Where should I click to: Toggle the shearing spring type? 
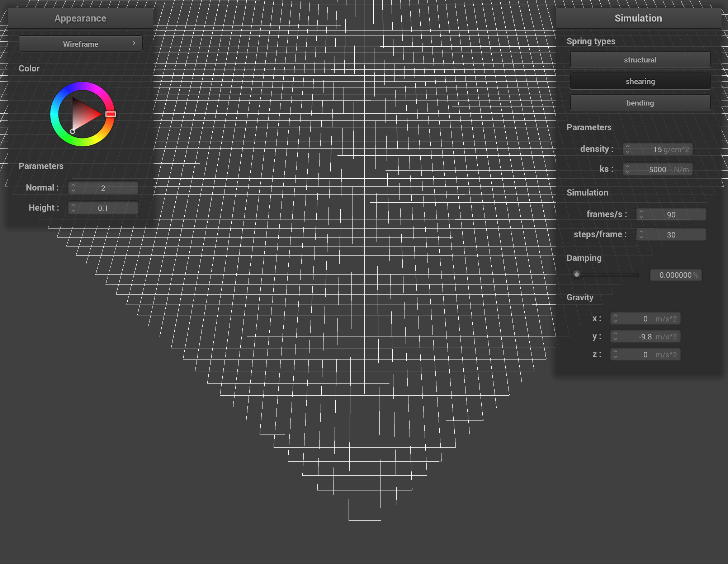tap(640, 81)
